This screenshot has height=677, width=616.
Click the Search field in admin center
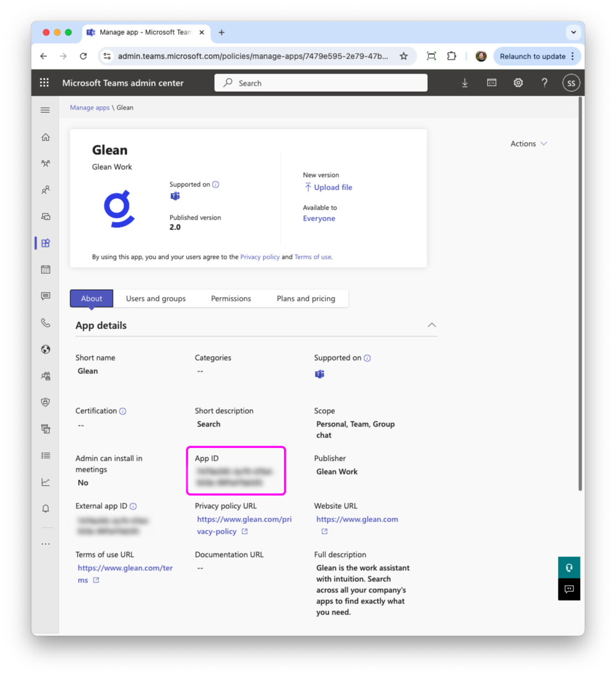coord(321,83)
